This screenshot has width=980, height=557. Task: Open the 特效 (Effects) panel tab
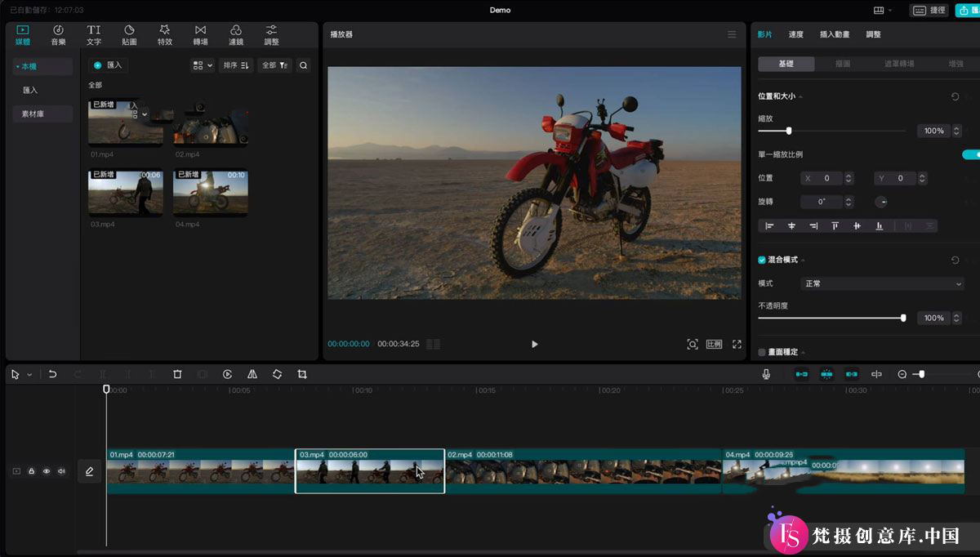click(x=165, y=35)
